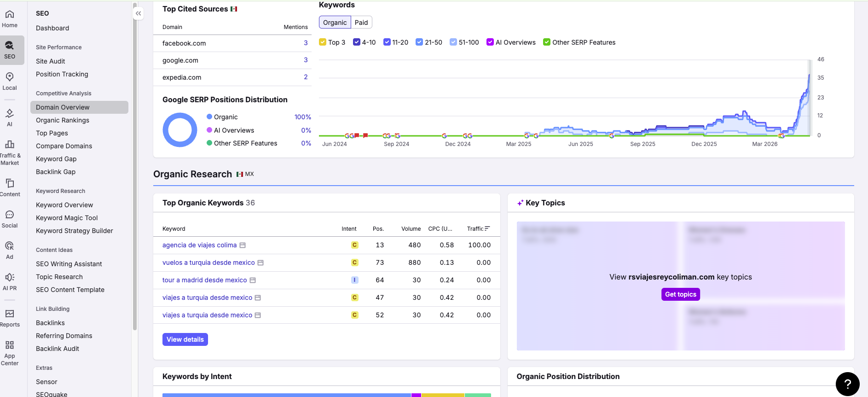Open the Local section icon

coord(10,77)
